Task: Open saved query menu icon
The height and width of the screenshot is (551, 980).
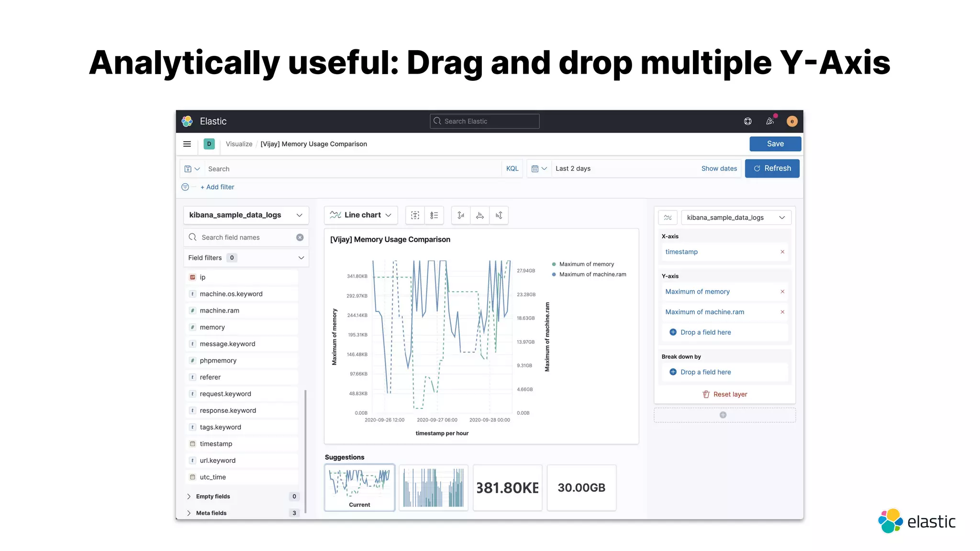Action: (x=192, y=169)
